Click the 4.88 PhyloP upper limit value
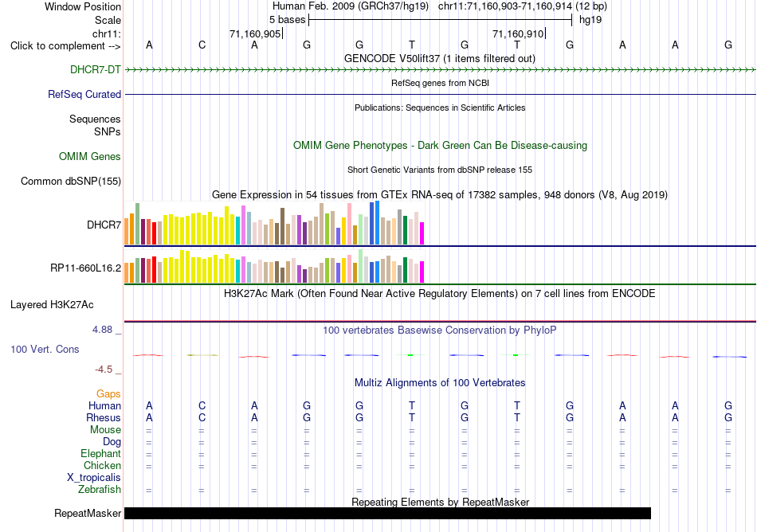The width and height of the screenshot is (757, 532). 102,330
